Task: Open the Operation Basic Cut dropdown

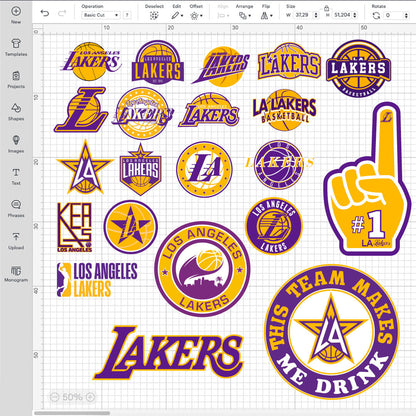Action: point(101,15)
